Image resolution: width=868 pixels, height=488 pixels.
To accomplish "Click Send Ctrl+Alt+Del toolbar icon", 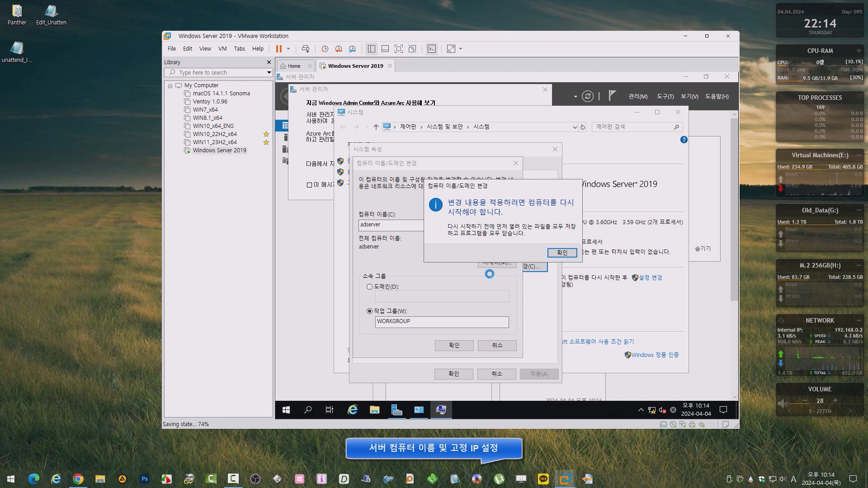I will click(306, 49).
